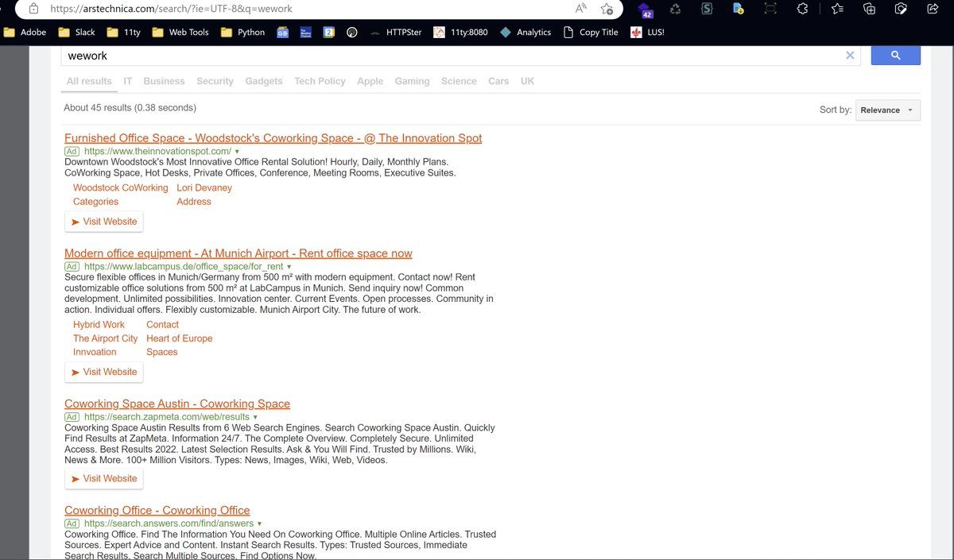Open the calendar bookmark showing number 2

[x=328, y=33]
